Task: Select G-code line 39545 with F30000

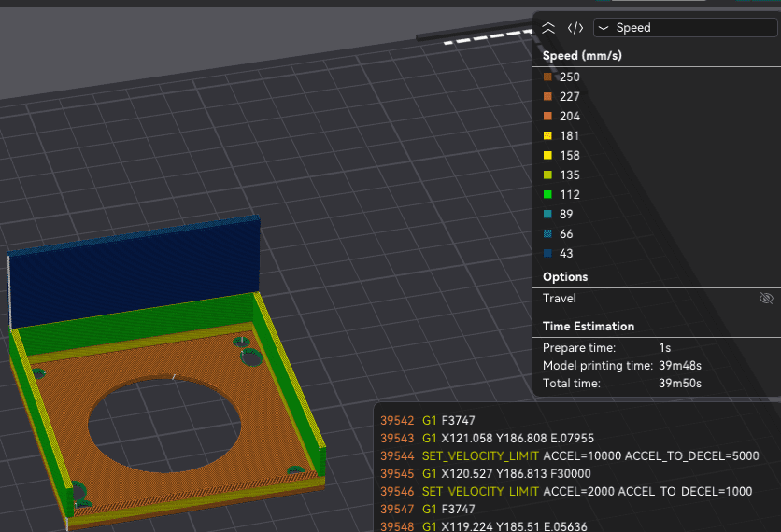Action: [x=485, y=473]
